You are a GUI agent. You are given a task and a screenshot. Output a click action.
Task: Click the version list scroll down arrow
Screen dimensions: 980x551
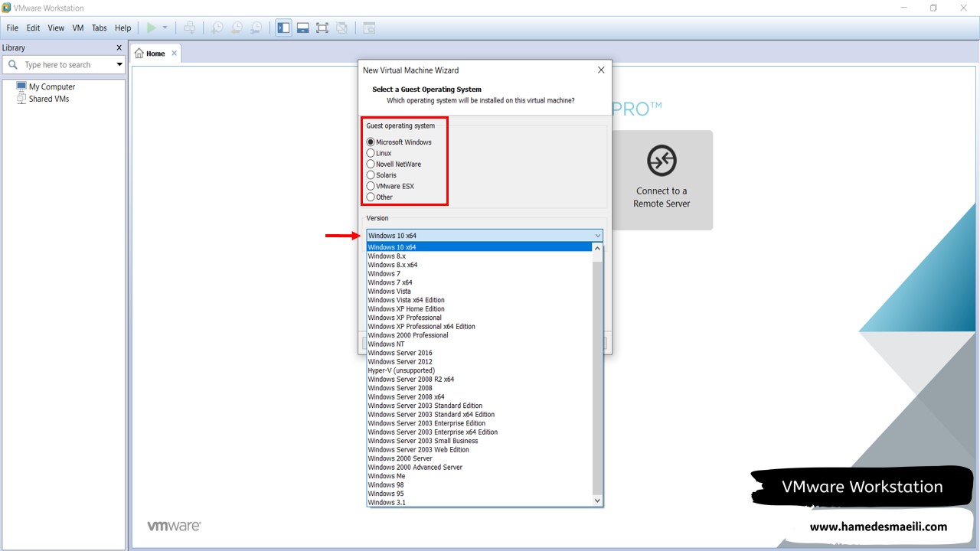coord(598,500)
